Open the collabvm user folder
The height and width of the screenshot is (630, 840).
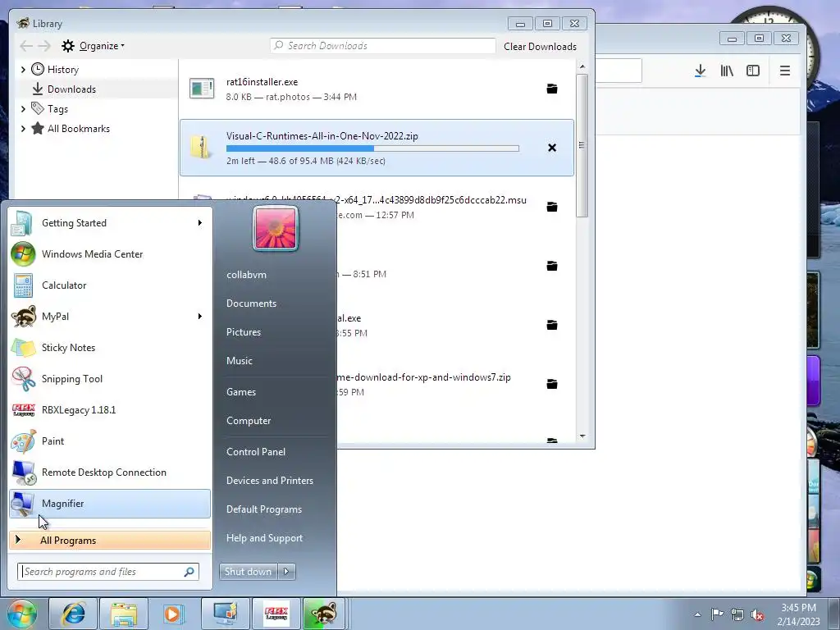coord(246,274)
